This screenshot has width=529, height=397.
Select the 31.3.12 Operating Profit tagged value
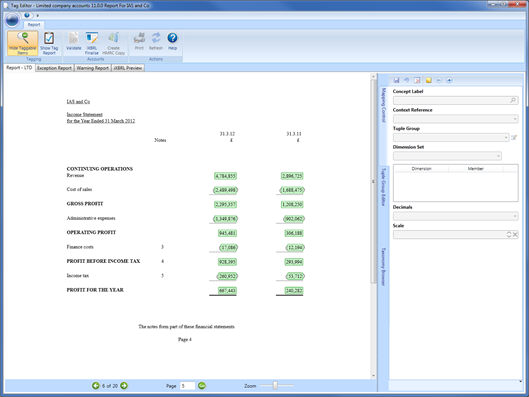point(227,233)
